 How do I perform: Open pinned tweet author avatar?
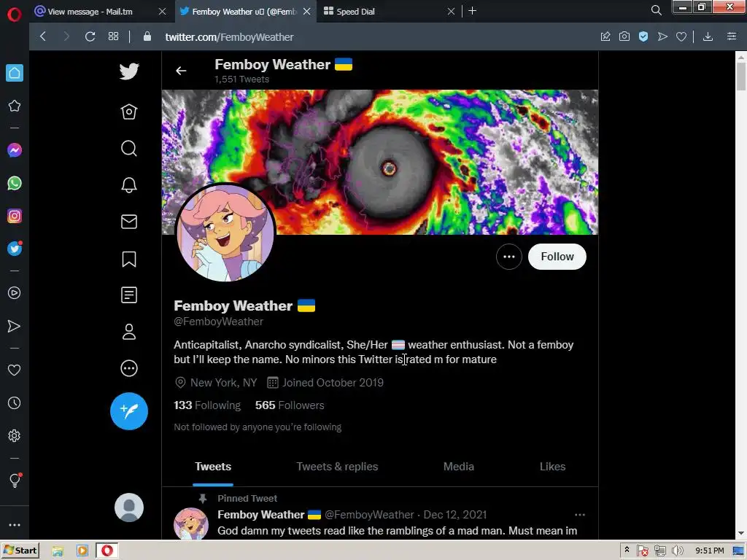click(191, 524)
